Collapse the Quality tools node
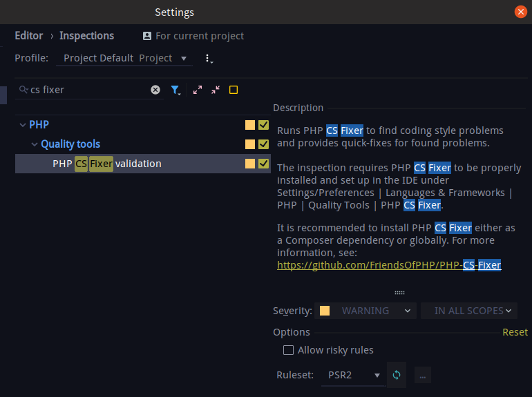 click(x=35, y=144)
